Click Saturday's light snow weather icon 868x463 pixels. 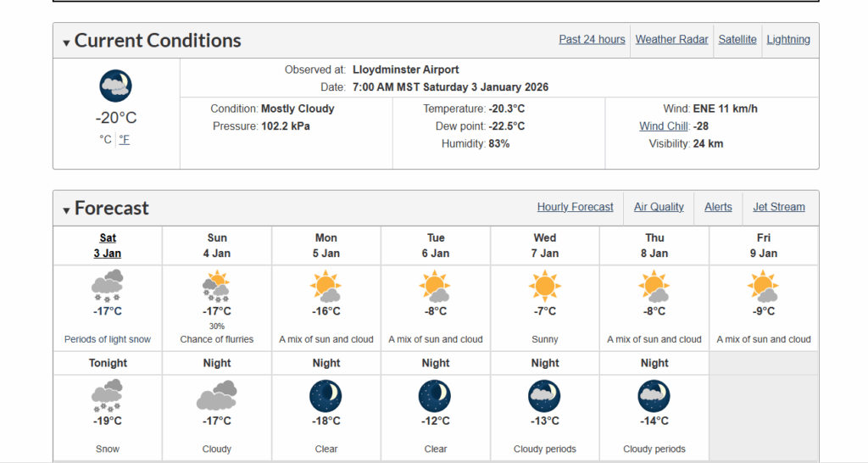click(x=108, y=286)
